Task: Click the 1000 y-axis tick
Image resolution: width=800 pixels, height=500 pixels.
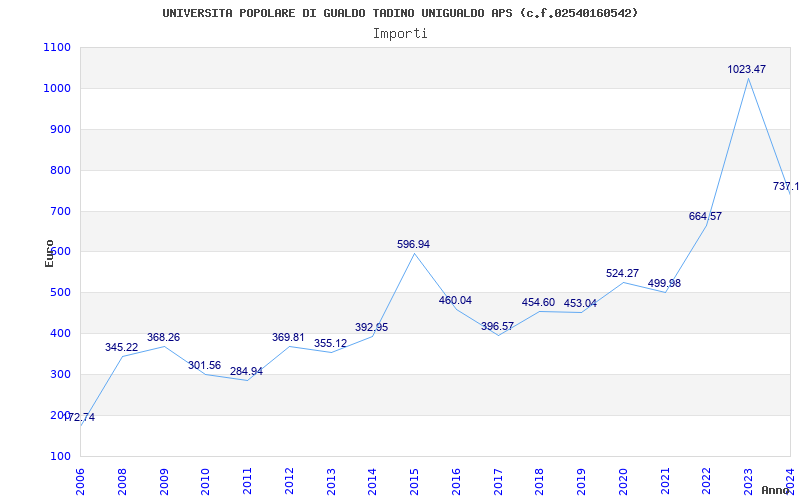Action: pos(57,88)
